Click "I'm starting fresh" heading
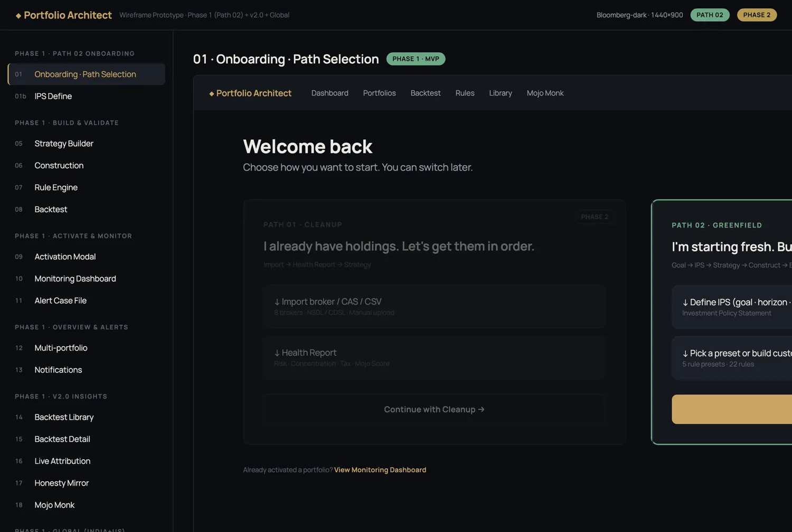Screen dimensions: 792x532 732,247
